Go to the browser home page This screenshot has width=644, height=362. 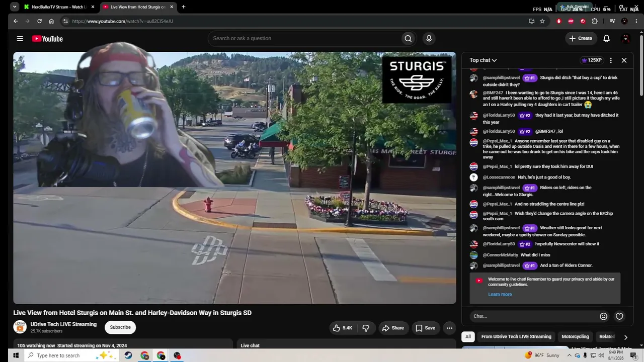tap(51, 21)
